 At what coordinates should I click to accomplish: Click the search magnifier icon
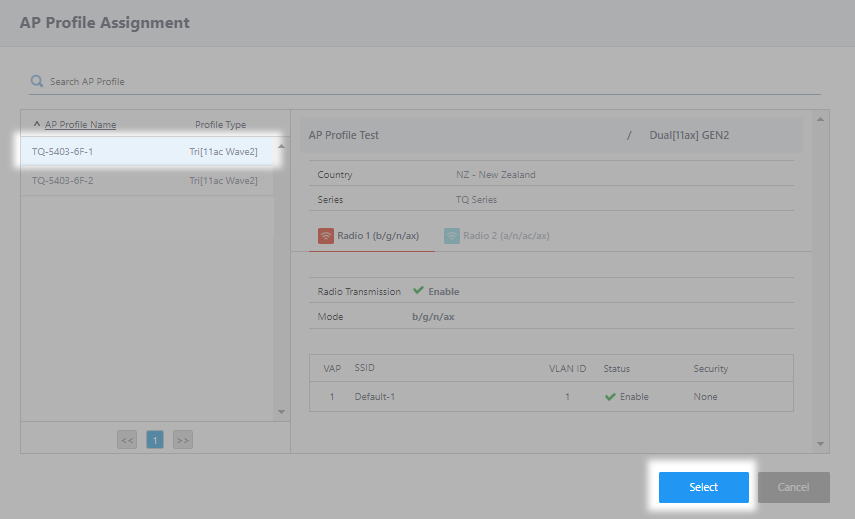(37, 81)
